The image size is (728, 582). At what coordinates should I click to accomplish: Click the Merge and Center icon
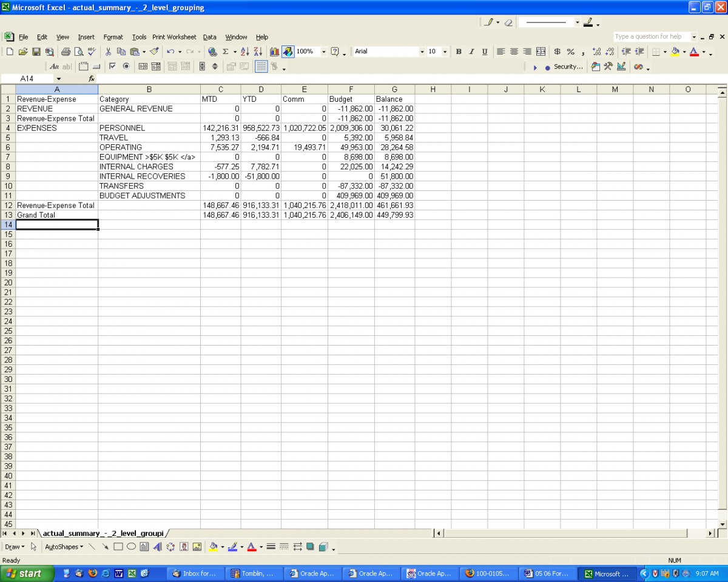(541, 52)
